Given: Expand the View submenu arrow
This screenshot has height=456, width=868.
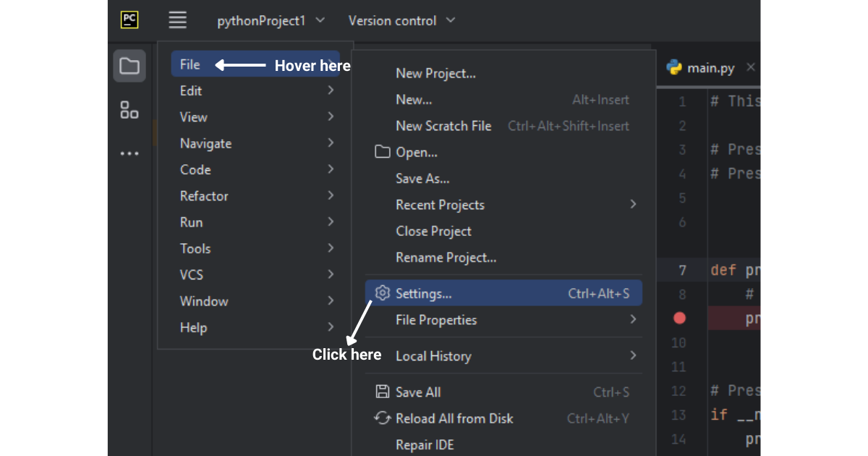Looking at the screenshot, I should click(x=331, y=117).
